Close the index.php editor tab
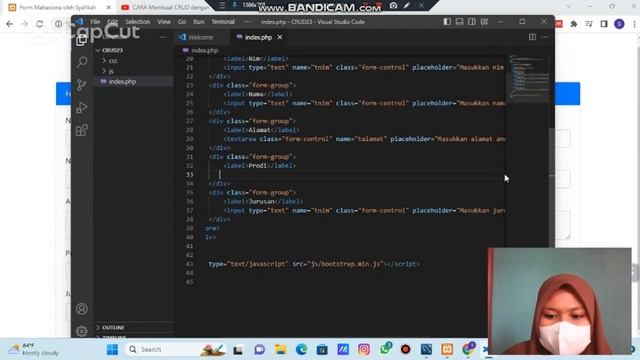 [x=280, y=37]
